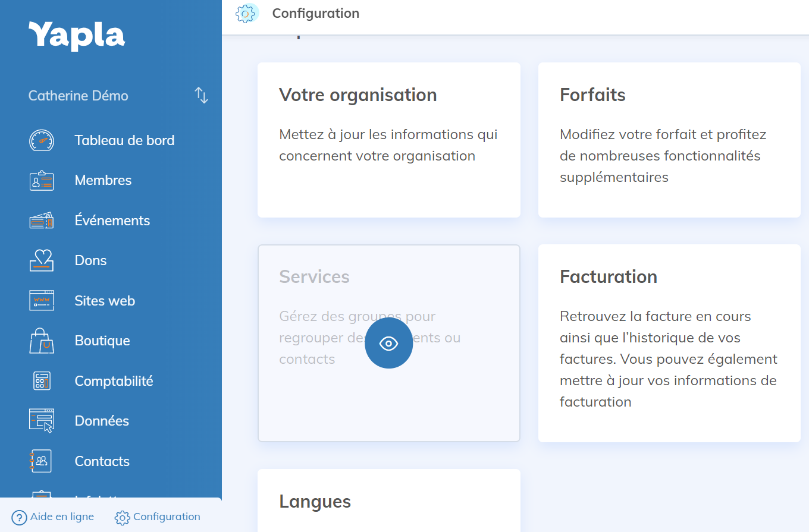Click the Contacts address book icon

tap(42, 461)
